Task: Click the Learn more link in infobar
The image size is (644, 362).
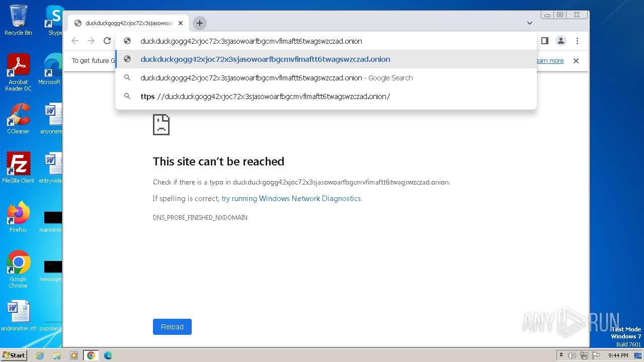Action: click(549, 61)
